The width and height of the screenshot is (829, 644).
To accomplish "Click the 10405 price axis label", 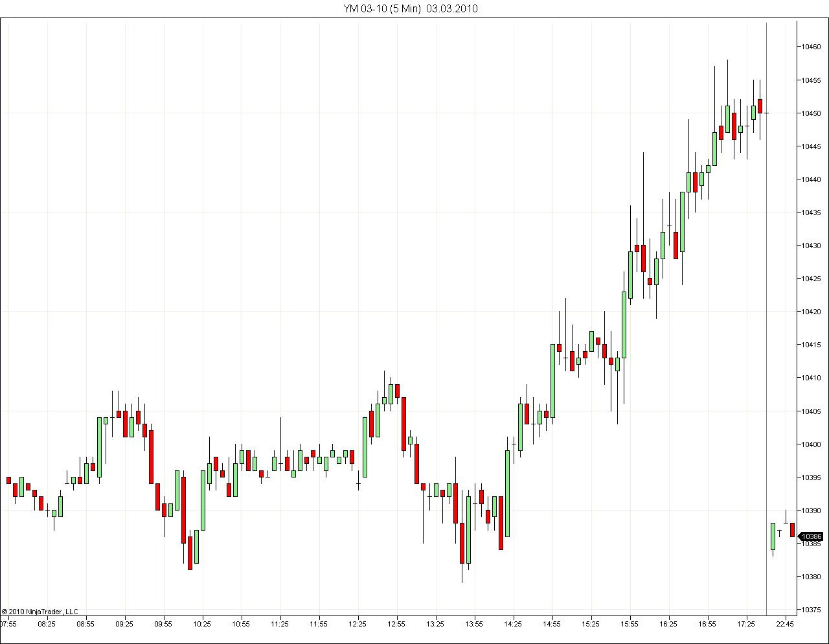I will pos(812,411).
